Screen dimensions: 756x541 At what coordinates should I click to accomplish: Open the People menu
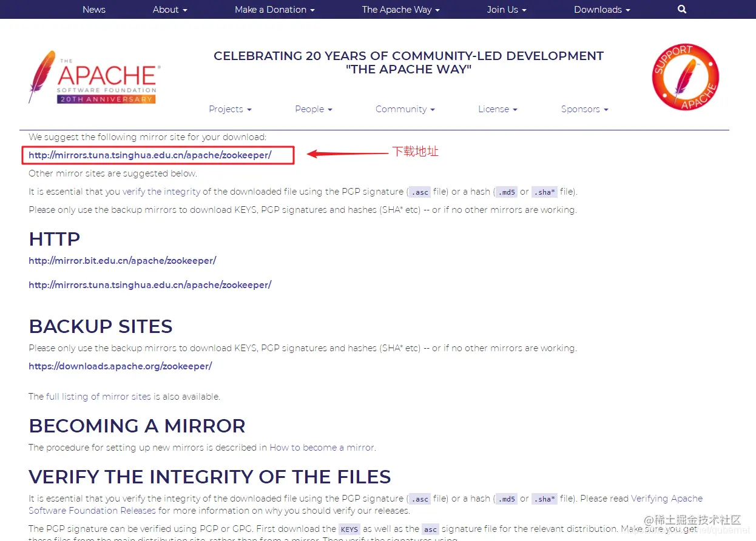pyautogui.click(x=314, y=109)
